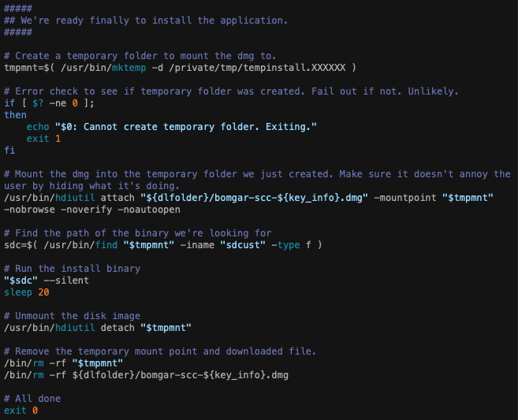The width and height of the screenshot is (518, 420).
Task: Click the line "sleep 20"
Action: click(27, 292)
